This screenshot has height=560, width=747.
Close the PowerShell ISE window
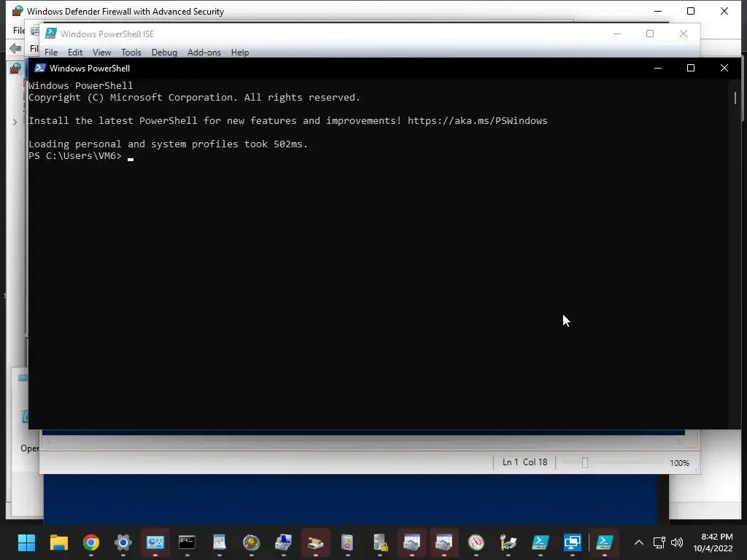click(x=683, y=34)
